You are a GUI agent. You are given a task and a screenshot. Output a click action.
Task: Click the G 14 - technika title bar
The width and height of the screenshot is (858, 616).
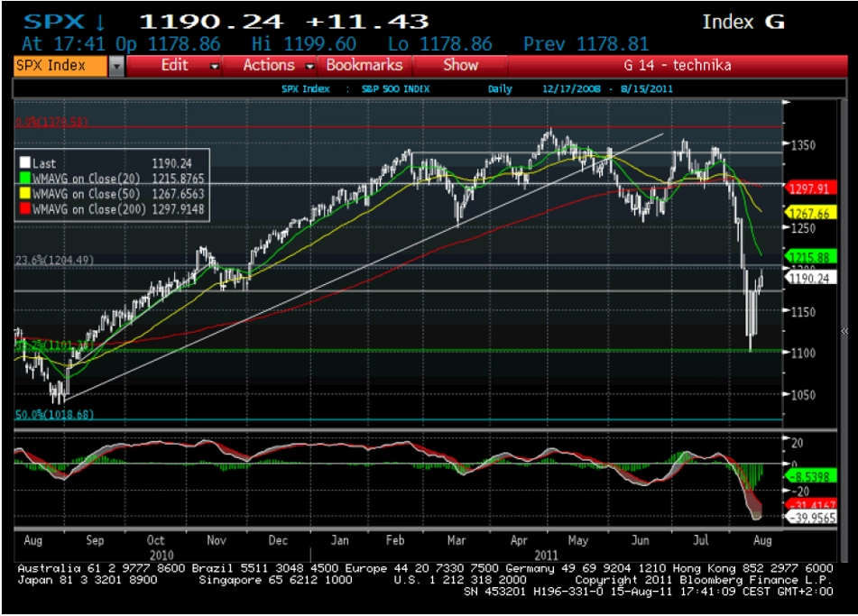point(678,66)
